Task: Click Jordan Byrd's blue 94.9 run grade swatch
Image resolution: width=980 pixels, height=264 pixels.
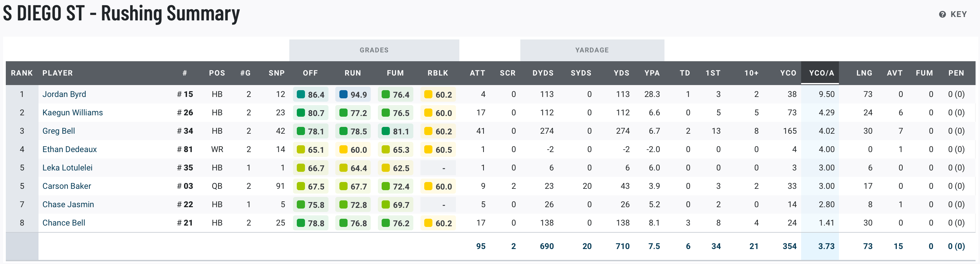Action: pos(343,94)
